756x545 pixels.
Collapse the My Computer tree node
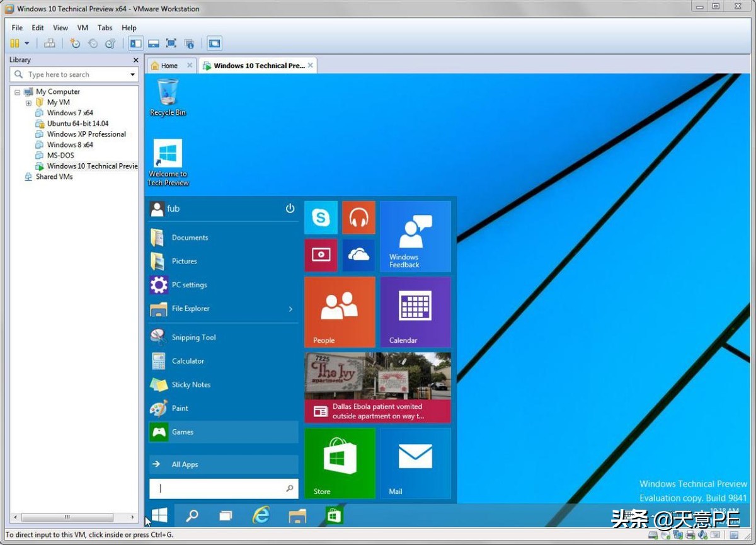coord(18,92)
